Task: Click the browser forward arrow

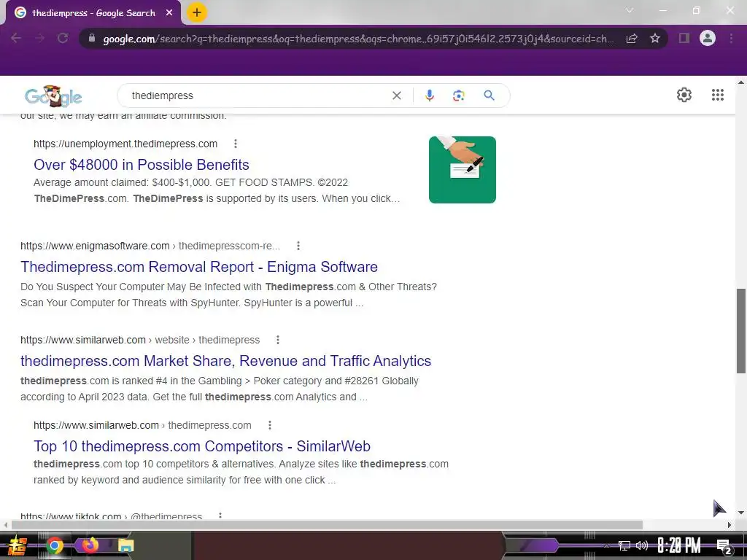Action: [x=39, y=38]
